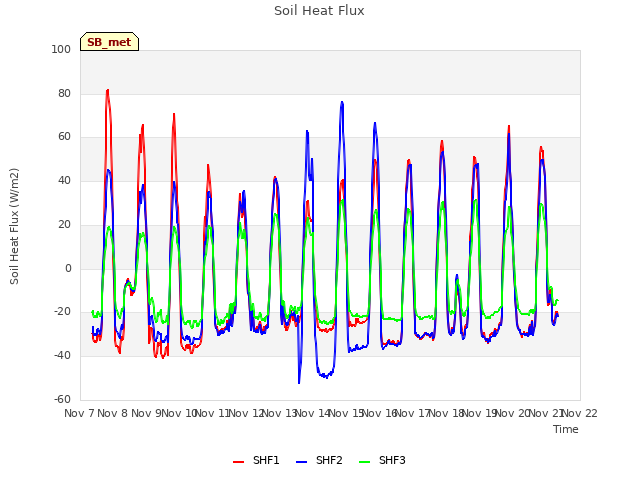This screenshot has height=480, width=640.
Task: Toggle the SHF1 legend entry
Action: (256, 460)
